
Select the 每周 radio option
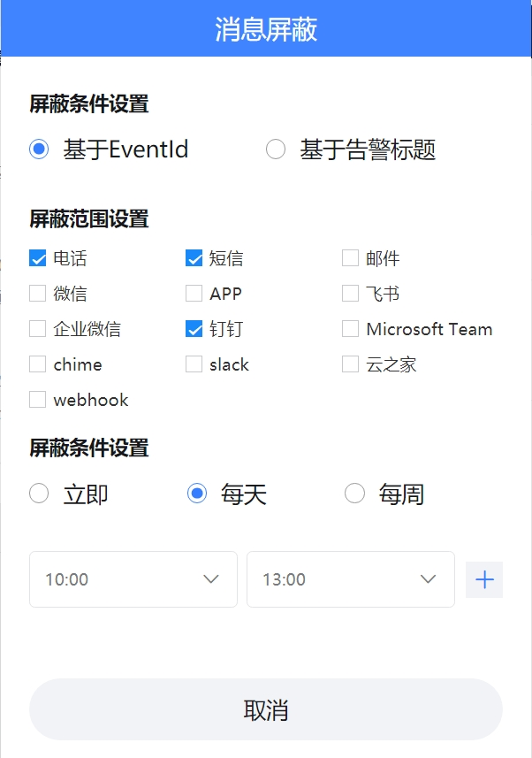pyautogui.click(x=354, y=494)
